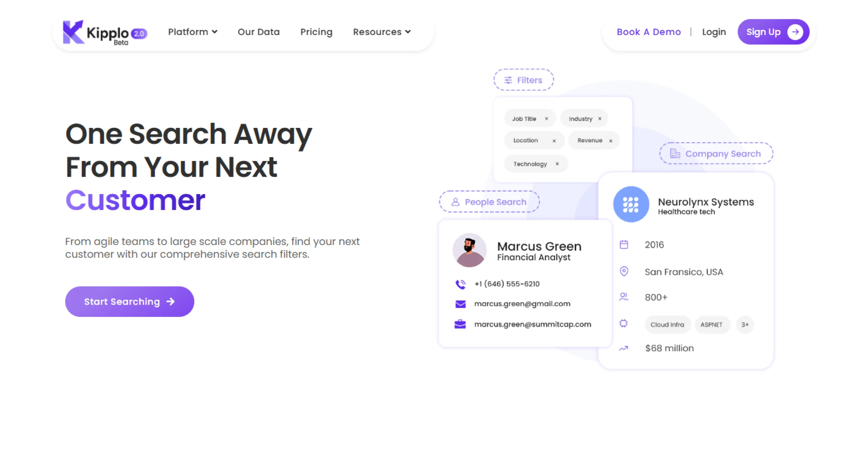This screenshot has height=454, width=868.
Task: Navigate to Our Data
Action: pos(259,32)
